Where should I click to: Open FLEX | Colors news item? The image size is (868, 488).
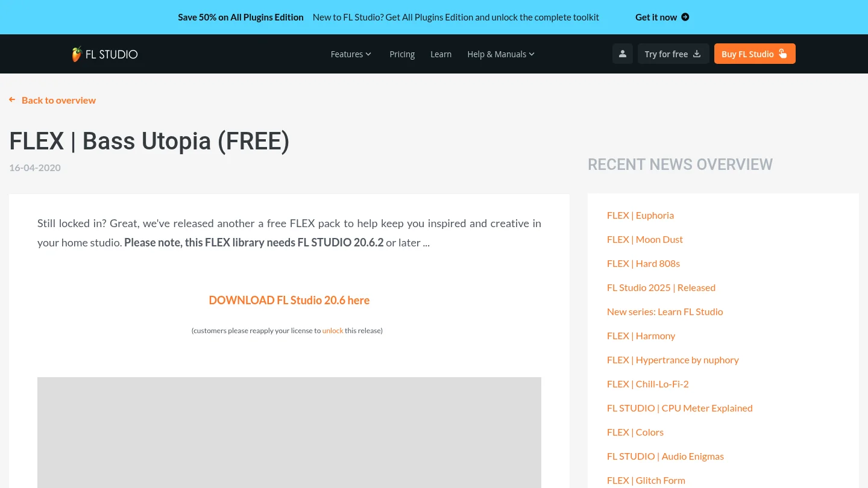[x=635, y=432]
